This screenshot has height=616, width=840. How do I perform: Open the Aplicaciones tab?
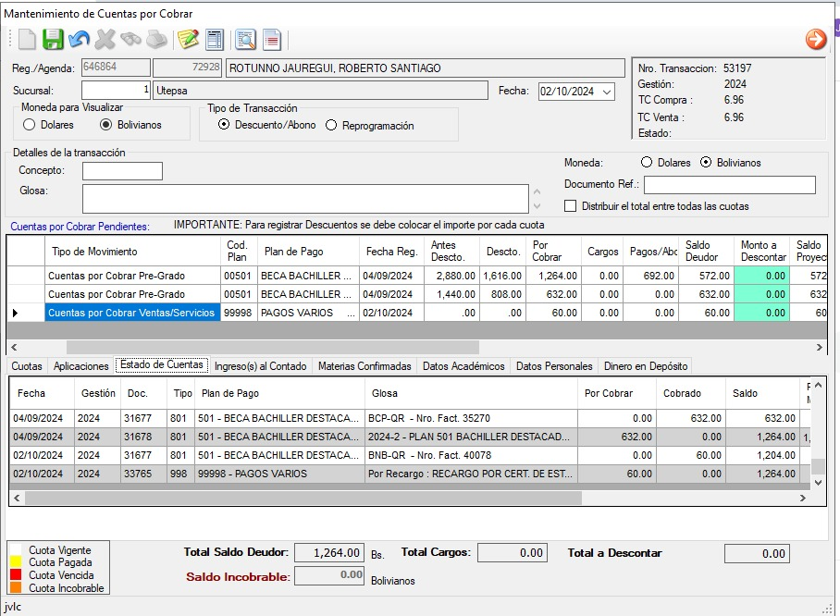[80, 366]
